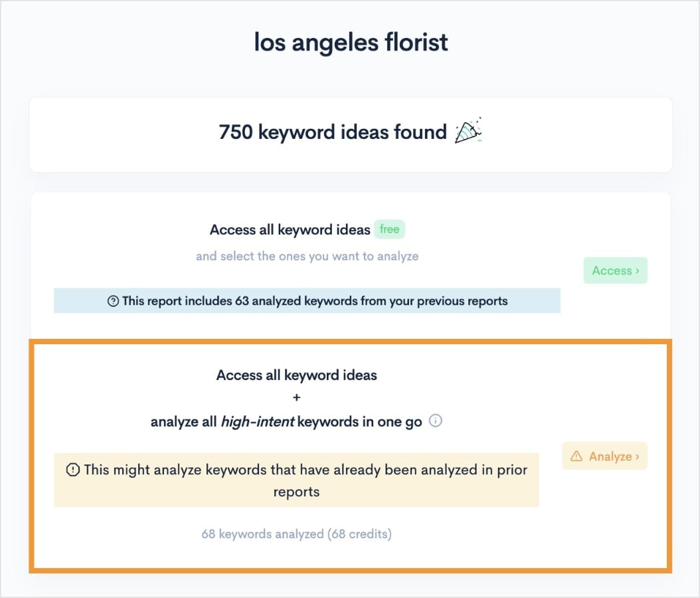
Task: Open keyword ideas with the green Access button
Action: (615, 270)
